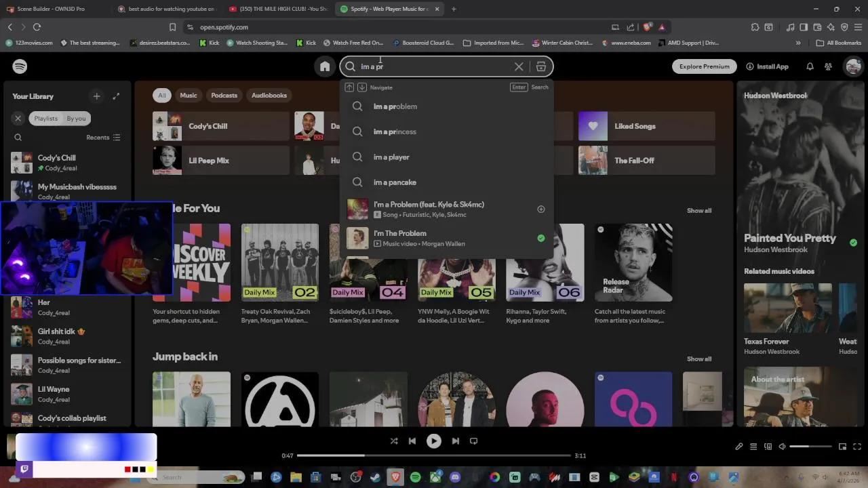
Task: Open Daily Mix 02 cover
Action: (280, 263)
